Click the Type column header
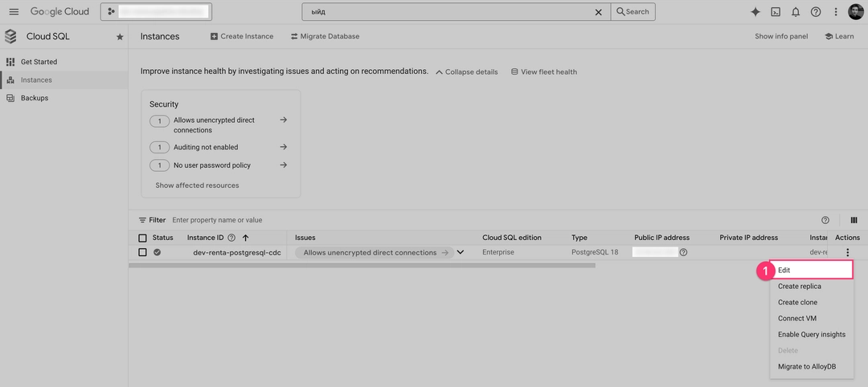Screen dimensions: 868x387 579,238
